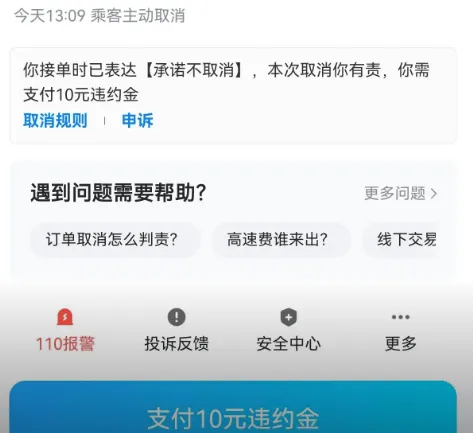Tap the 今天13:09 乘客主动取消 status line
473x433 pixels.
pos(99,15)
